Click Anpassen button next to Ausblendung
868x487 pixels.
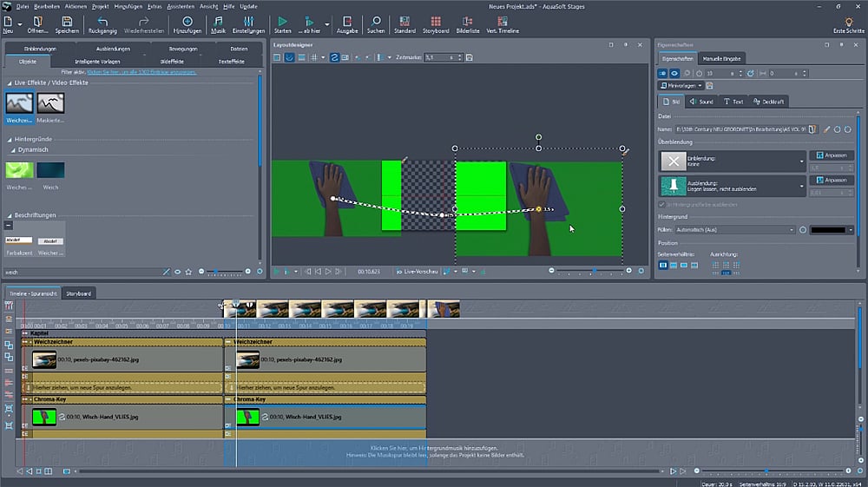831,180
